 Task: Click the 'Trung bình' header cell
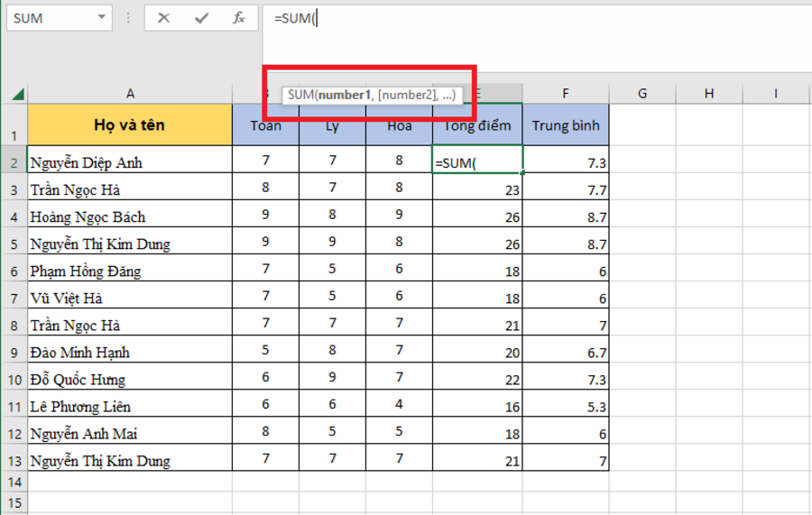(566, 124)
